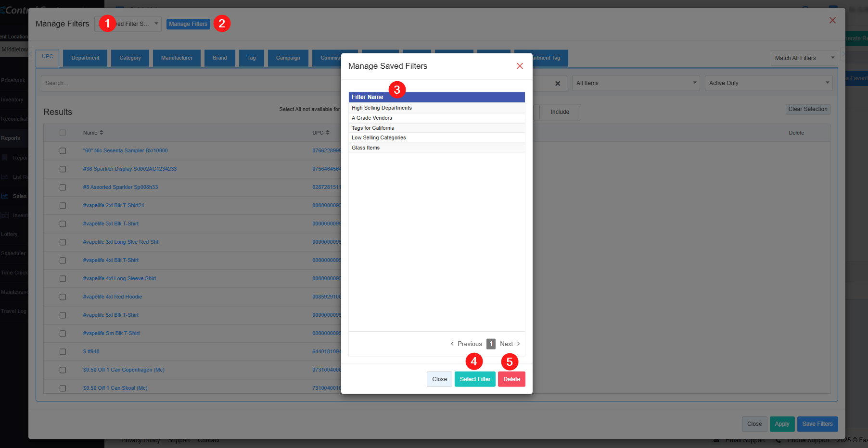Click page number 1 in pagination
The width and height of the screenshot is (868, 448).
(491, 344)
